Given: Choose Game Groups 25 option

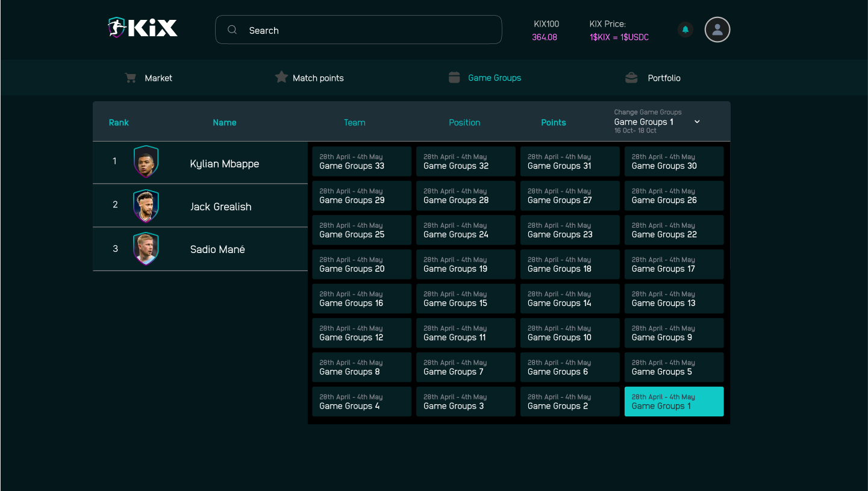Looking at the screenshot, I should [x=361, y=230].
